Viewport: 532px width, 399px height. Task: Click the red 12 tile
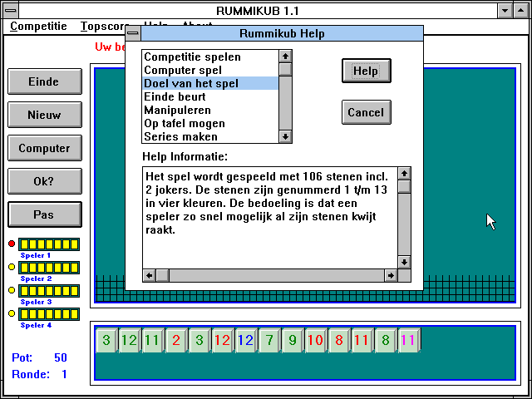(x=223, y=340)
